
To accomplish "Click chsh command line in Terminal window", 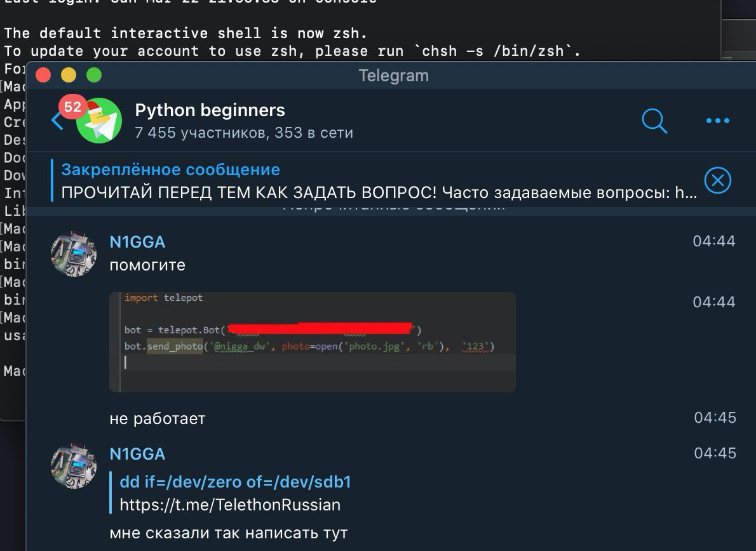I will point(292,51).
